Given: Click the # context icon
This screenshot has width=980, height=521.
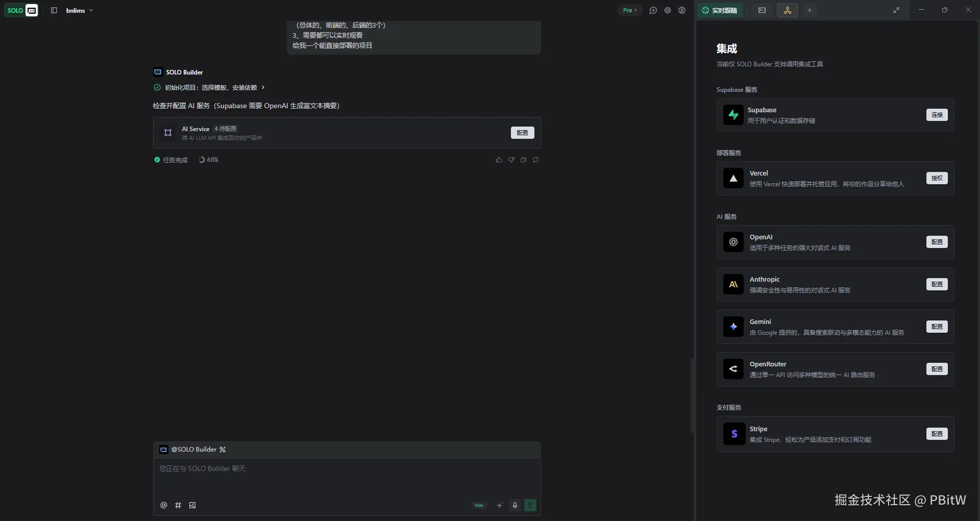Looking at the screenshot, I should click(x=178, y=505).
